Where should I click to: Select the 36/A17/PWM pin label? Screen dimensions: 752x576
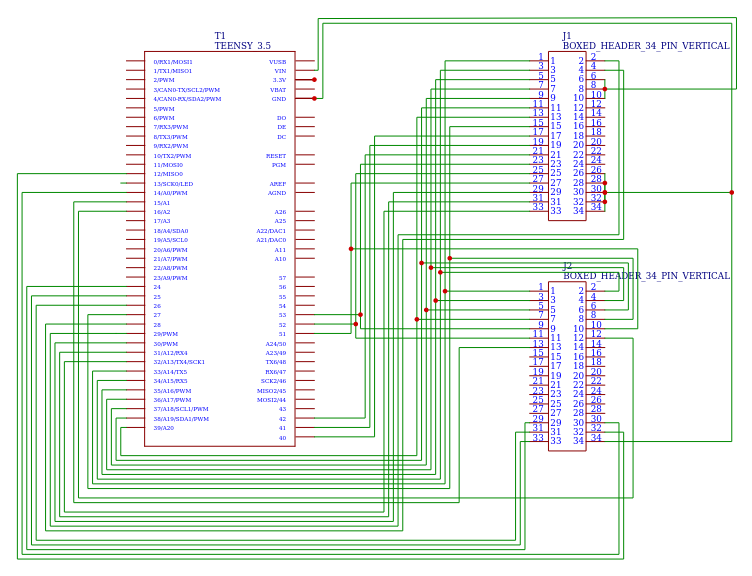172,400
